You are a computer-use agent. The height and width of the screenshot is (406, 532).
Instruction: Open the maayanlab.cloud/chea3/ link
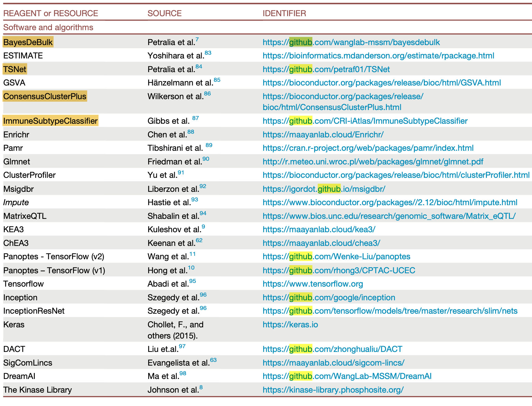(x=321, y=243)
